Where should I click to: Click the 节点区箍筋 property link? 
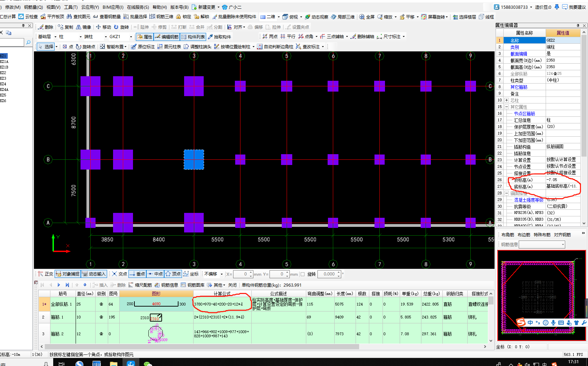point(524,114)
